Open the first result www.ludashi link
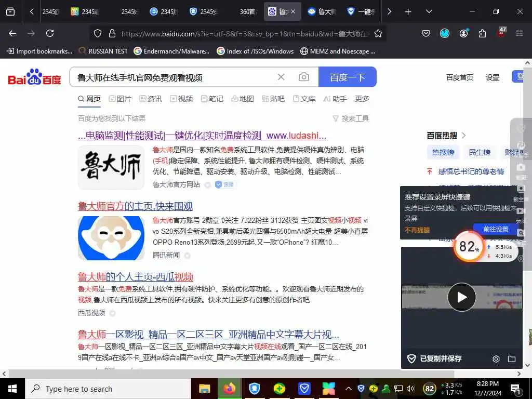This screenshot has width=532, height=399. [202, 136]
